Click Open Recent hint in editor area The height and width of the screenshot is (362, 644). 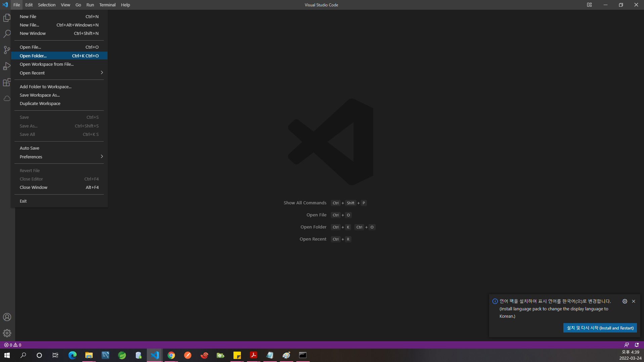click(313, 239)
